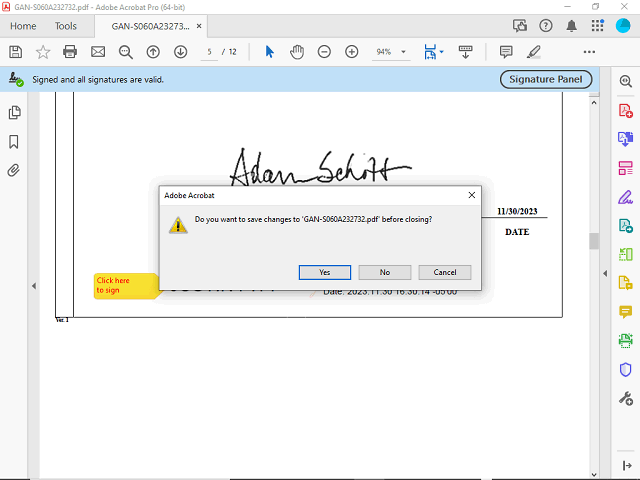640x480 pixels.
Task: Send file by email envelope icon
Action: [98, 52]
